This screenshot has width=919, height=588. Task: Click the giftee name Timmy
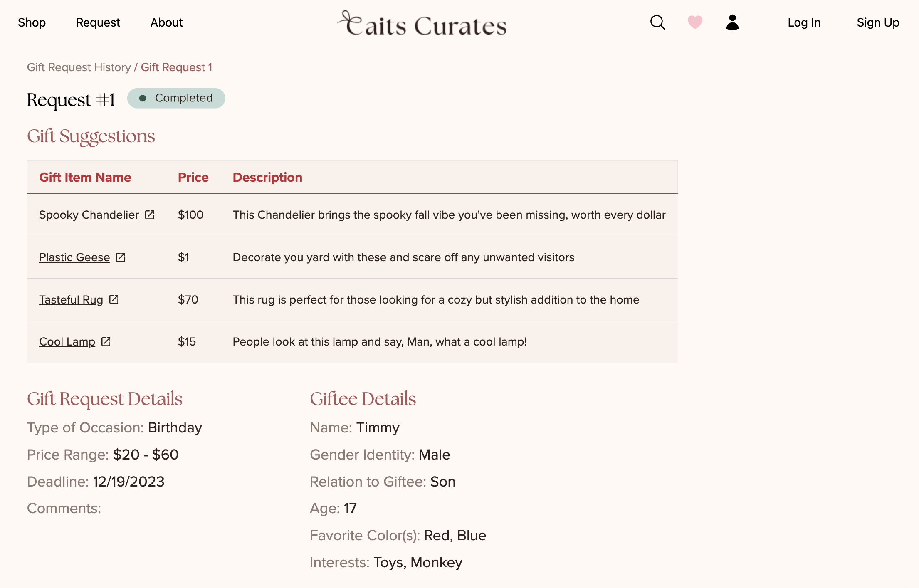click(x=378, y=427)
